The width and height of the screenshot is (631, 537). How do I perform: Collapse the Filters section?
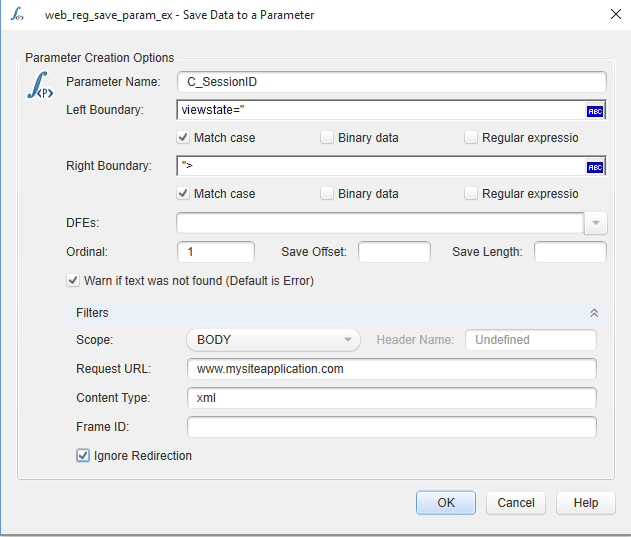pos(595,313)
